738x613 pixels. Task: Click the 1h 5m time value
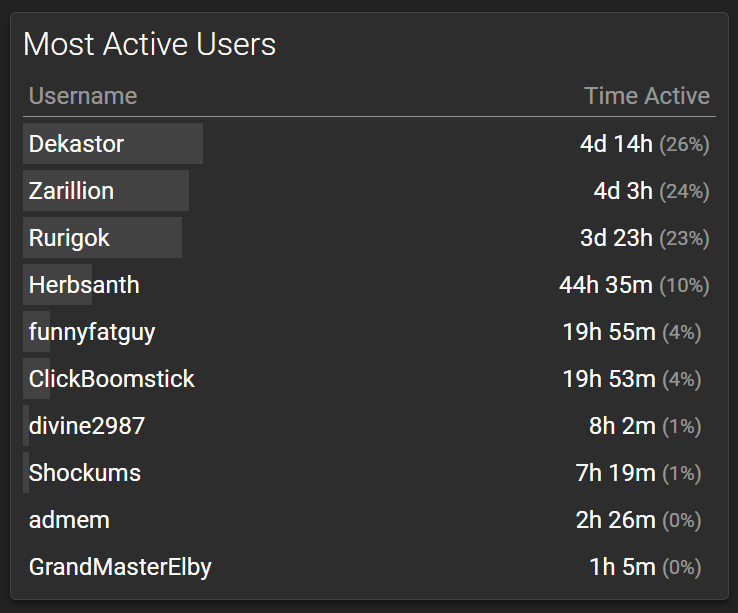tap(622, 567)
